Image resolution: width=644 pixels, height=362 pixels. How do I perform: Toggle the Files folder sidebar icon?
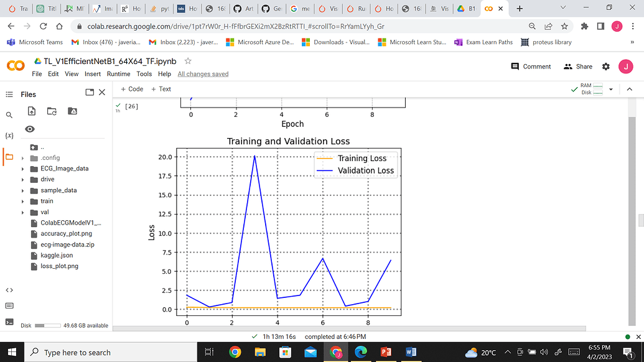(x=9, y=157)
